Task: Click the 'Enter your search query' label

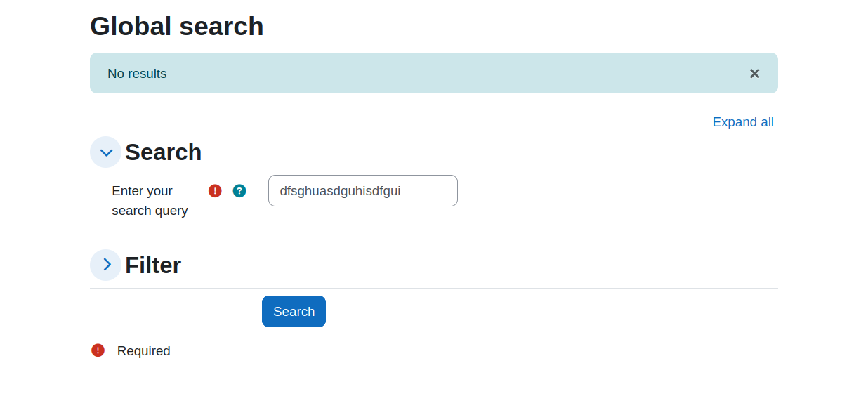Action: tap(150, 201)
